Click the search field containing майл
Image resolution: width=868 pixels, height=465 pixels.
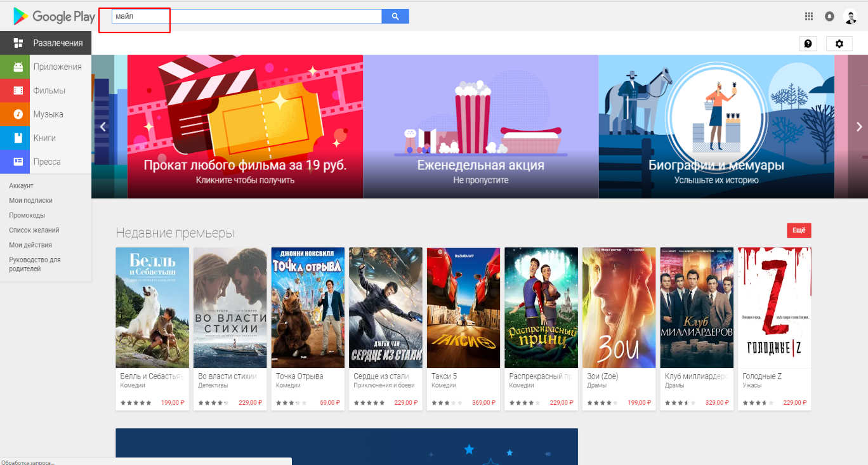click(x=246, y=16)
